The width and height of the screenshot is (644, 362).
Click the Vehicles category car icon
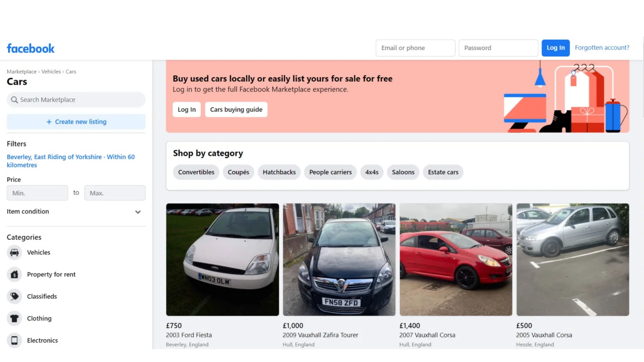(x=14, y=252)
